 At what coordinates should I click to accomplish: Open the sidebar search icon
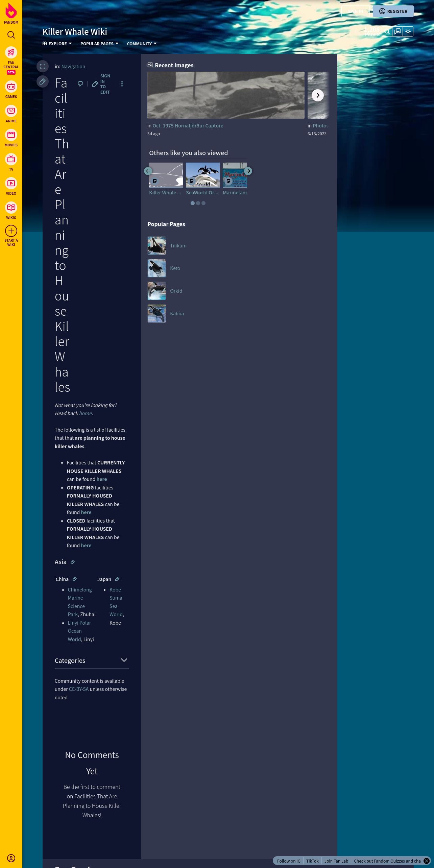point(11,35)
